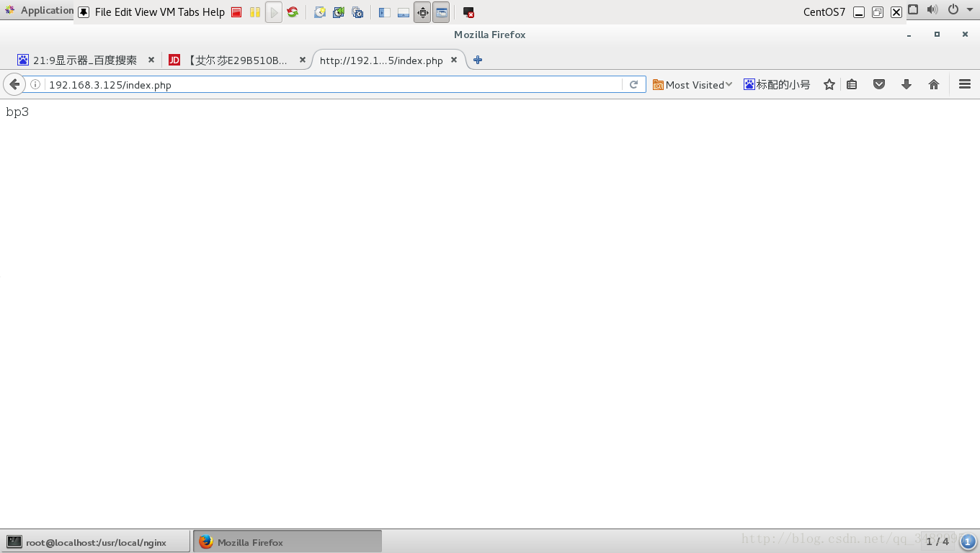Screen dimensions: 980x553
Task: Open the snapshot manager icon
Action: coord(357,12)
